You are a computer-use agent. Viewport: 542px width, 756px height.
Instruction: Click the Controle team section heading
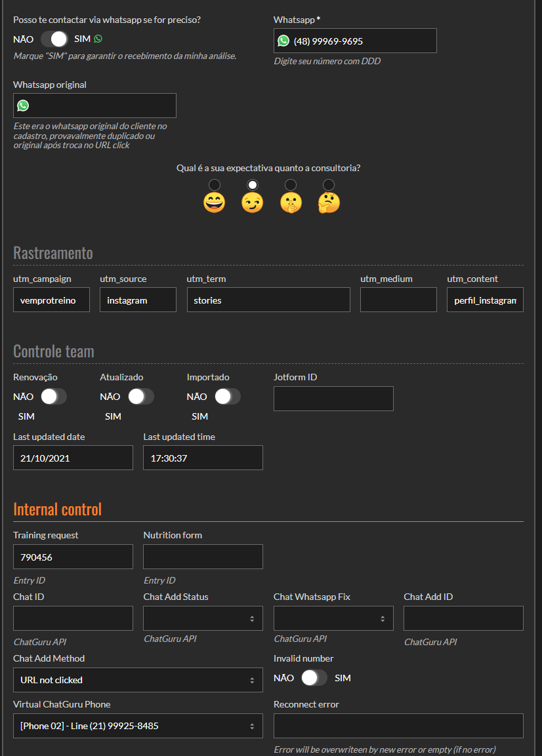click(54, 351)
